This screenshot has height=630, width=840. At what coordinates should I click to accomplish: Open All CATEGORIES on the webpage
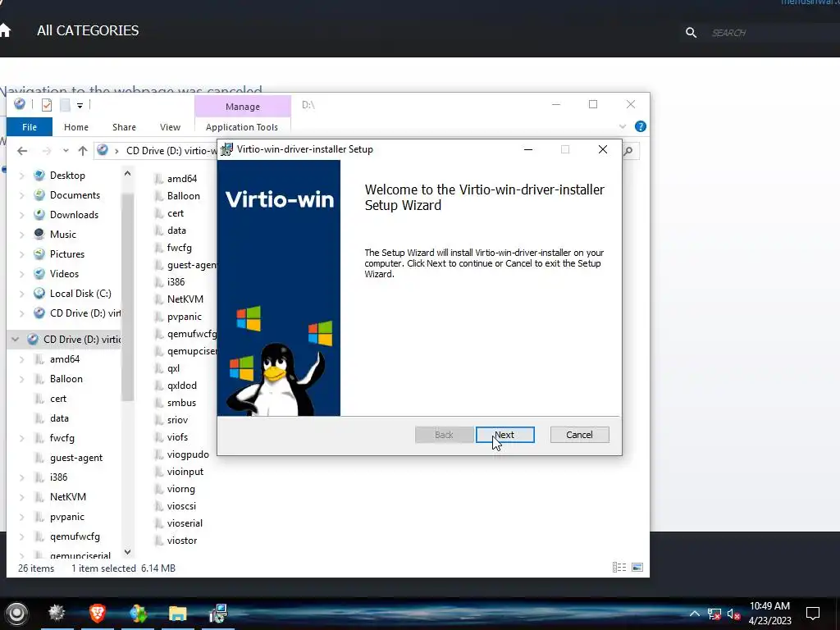(88, 30)
